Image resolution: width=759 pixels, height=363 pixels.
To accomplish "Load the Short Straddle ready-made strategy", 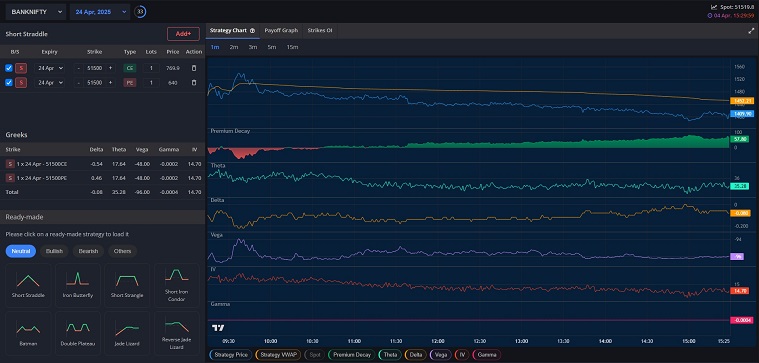I will [28, 285].
